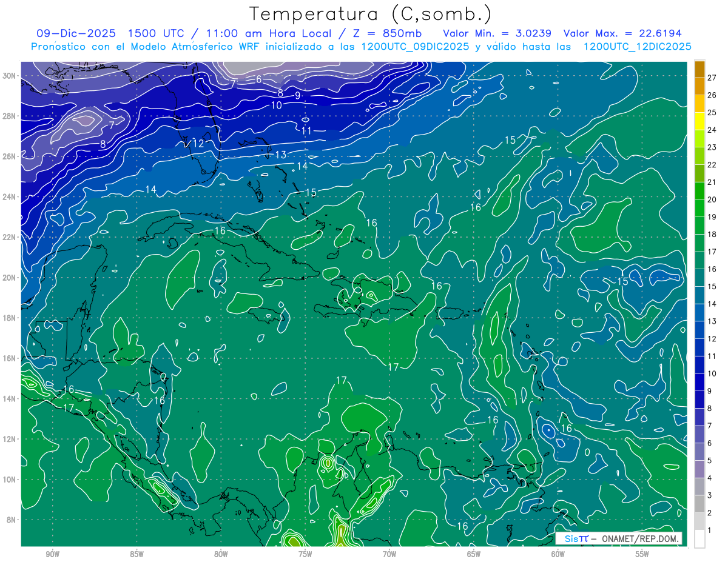Click legend value '23'

point(712,147)
